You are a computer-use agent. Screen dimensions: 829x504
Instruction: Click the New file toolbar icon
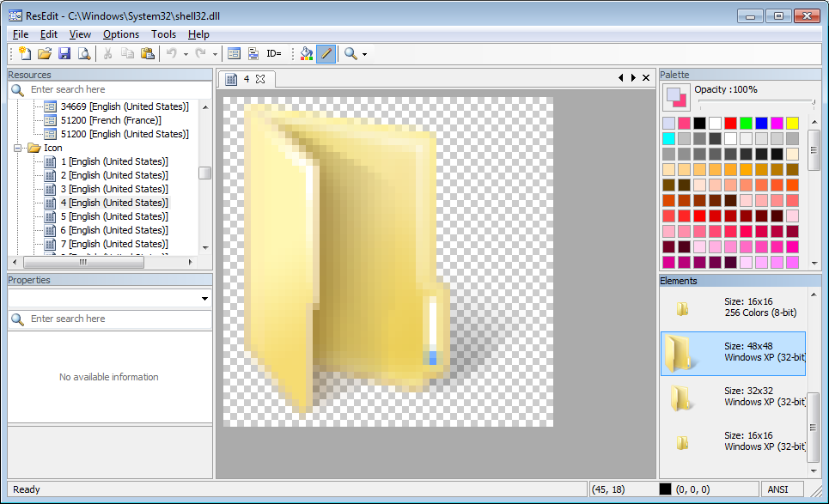25,53
